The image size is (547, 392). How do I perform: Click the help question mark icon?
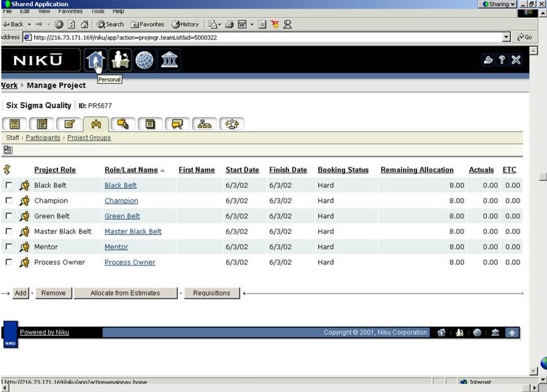click(502, 60)
